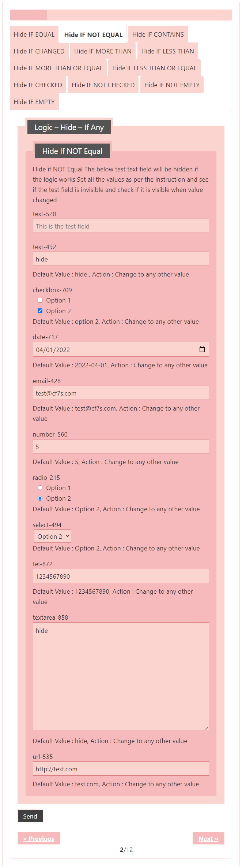242x868 pixels.
Task: Open Hide IF LESS THAN OR EQUAL tab
Action: [154, 68]
